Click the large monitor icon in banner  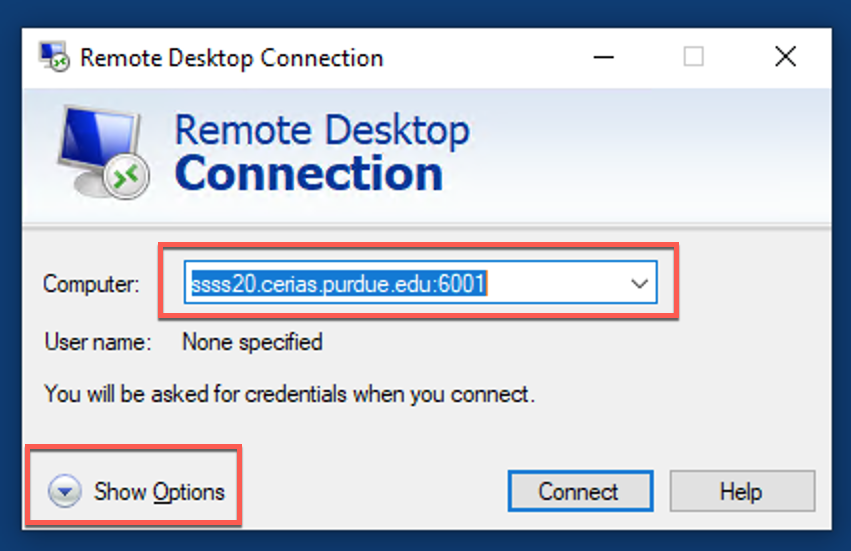point(103,153)
